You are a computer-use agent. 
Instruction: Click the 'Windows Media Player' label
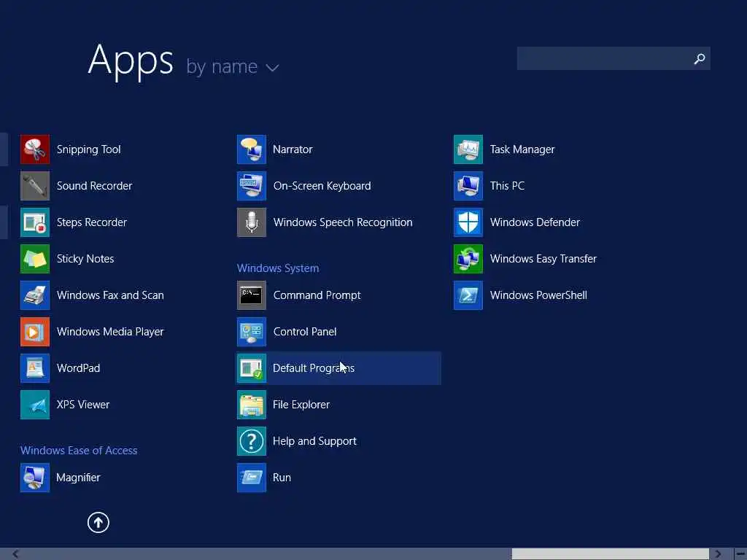[x=110, y=332]
